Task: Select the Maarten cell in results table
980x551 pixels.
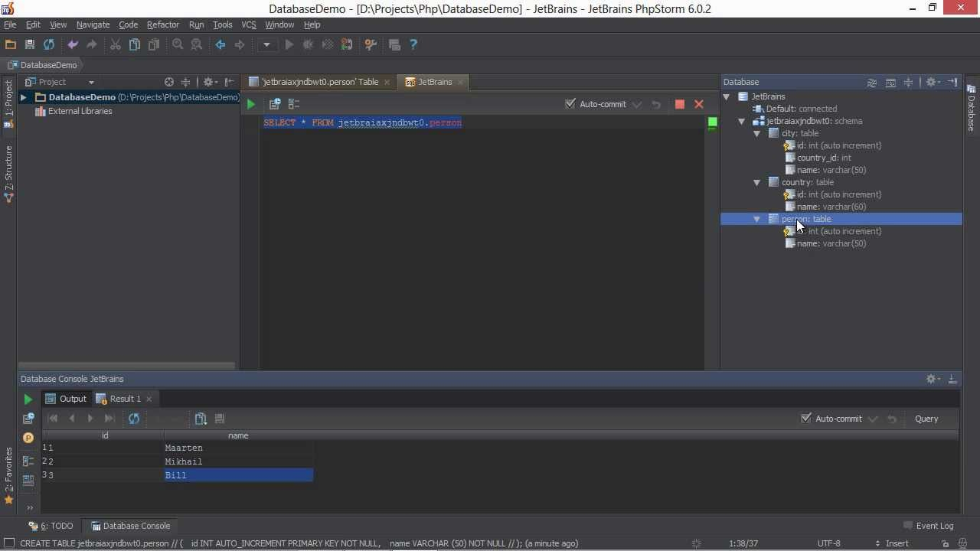Action: pyautogui.click(x=238, y=448)
